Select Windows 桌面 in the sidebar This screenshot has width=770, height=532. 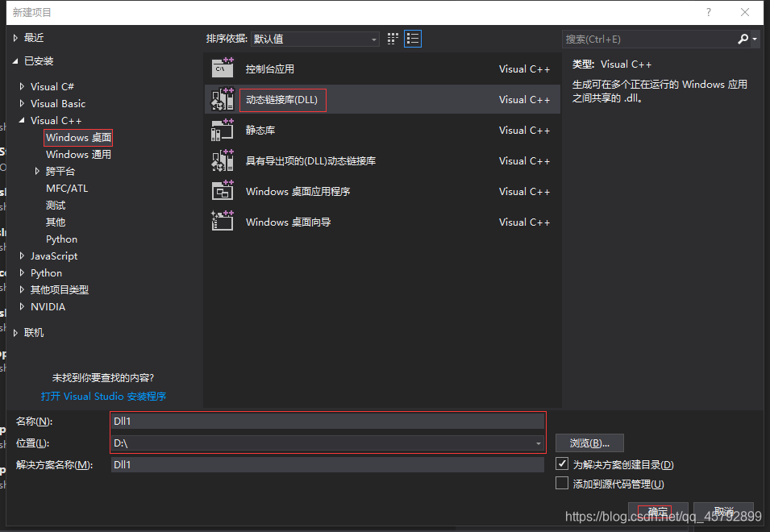(77, 137)
